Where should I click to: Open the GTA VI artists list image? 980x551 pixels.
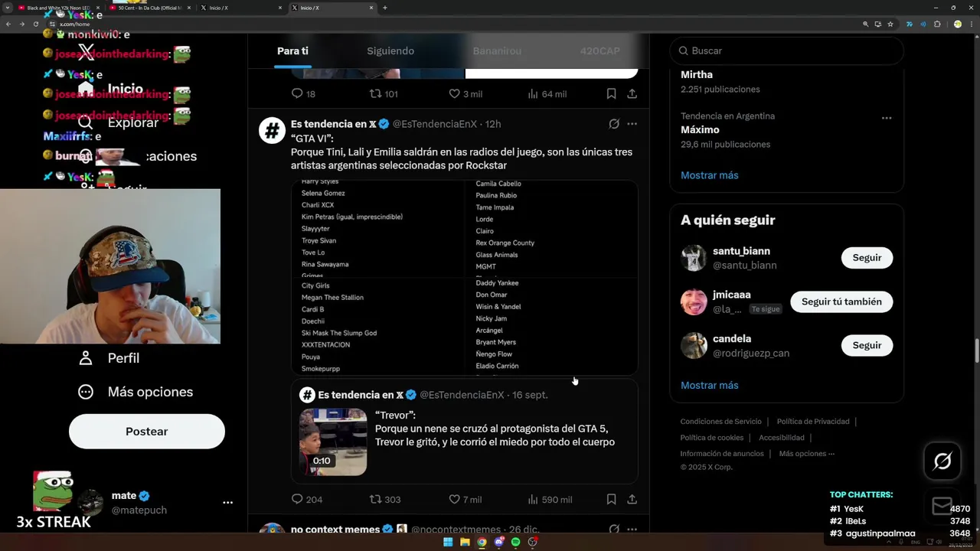coord(465,277)
